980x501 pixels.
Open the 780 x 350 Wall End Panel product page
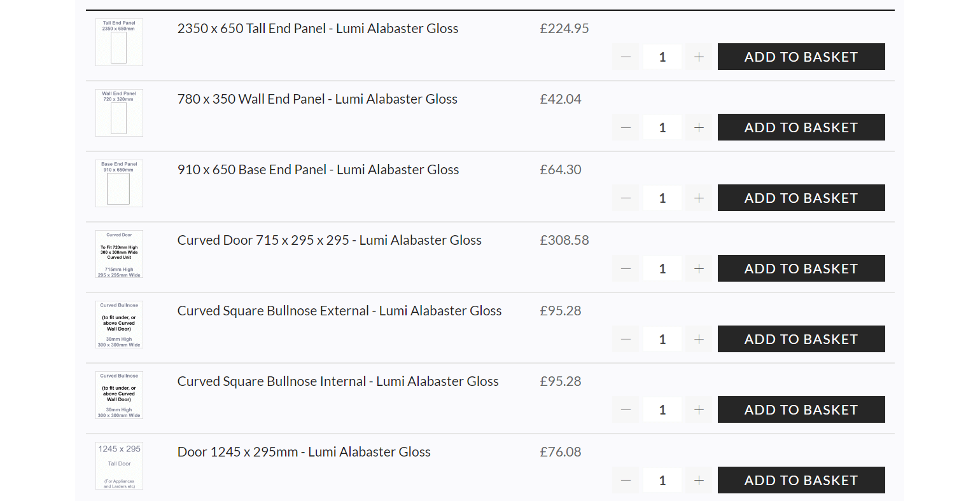tap(318, 99)
